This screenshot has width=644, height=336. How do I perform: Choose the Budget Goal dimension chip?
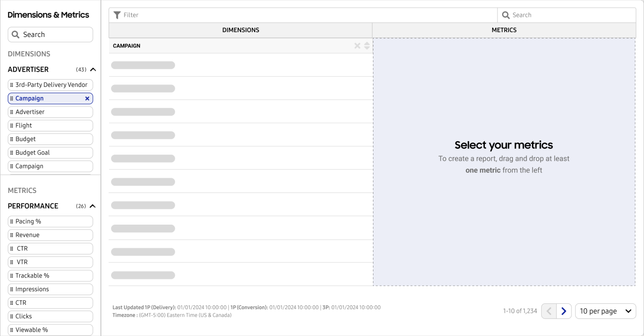click(51, 153)
